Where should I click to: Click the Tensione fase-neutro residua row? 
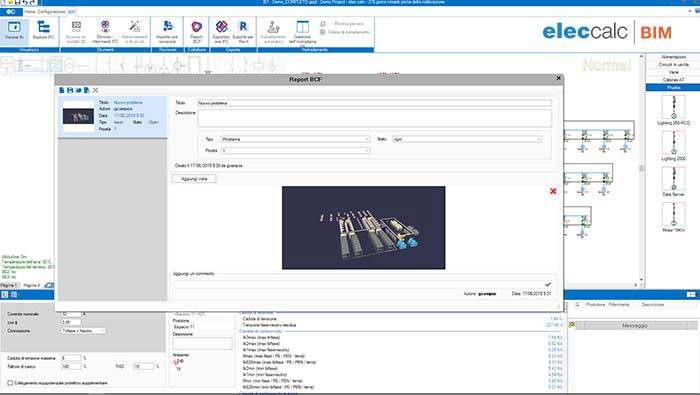[x=402, y=325]
